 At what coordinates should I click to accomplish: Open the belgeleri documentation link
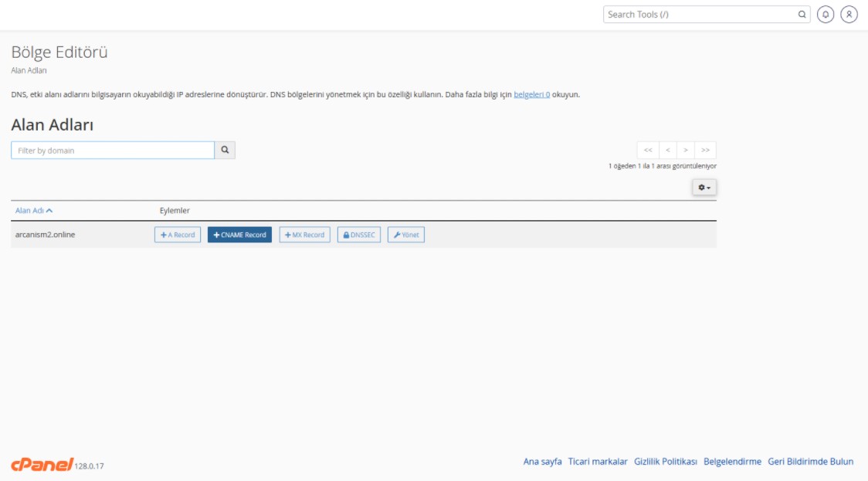point(531,95)
